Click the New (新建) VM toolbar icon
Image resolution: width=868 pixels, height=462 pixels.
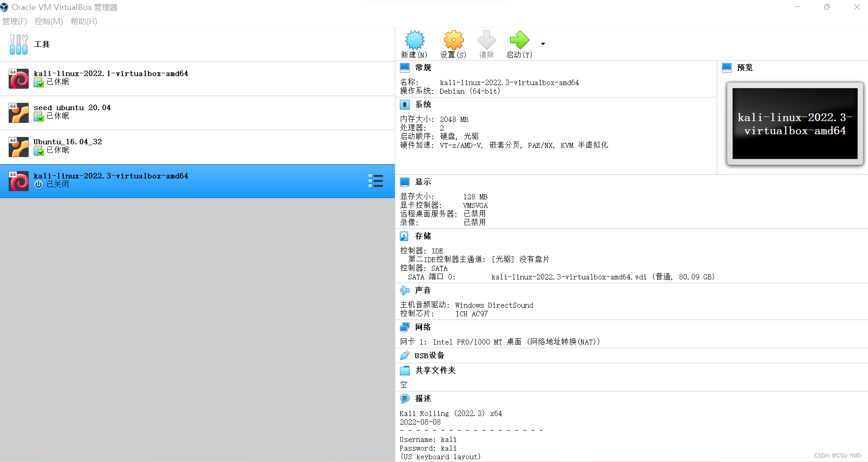click(x=414, y=40)
